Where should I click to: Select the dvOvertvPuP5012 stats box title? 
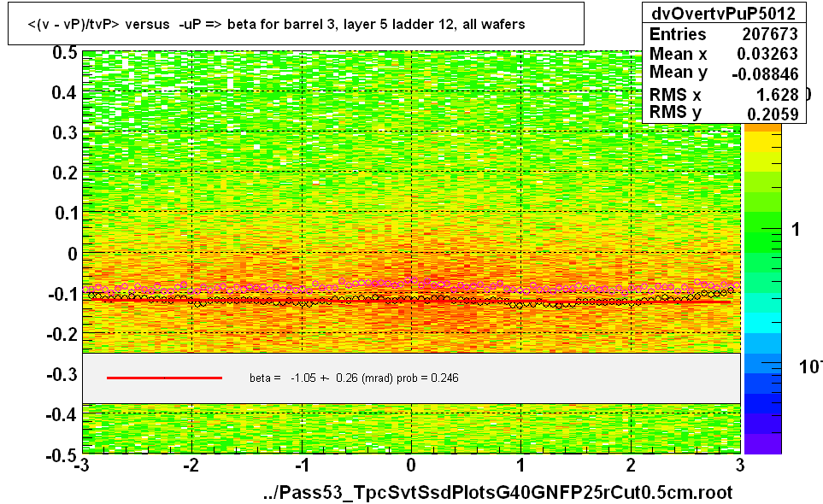point(723,13)
